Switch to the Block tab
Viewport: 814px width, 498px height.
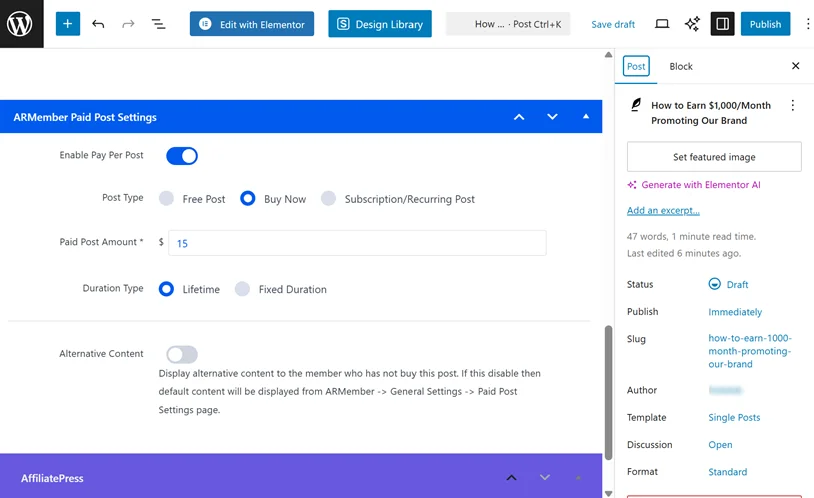click(x=681, y=66)
